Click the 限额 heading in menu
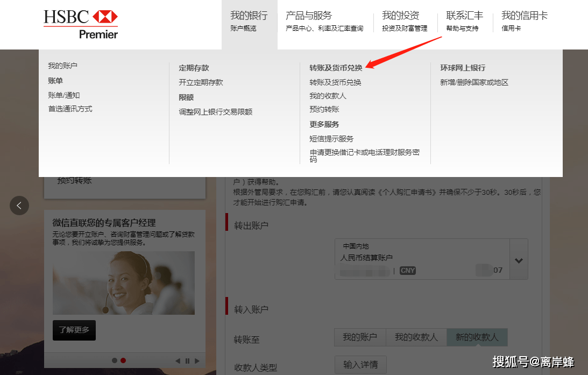The image size is (588, 375). pos(186,97)
